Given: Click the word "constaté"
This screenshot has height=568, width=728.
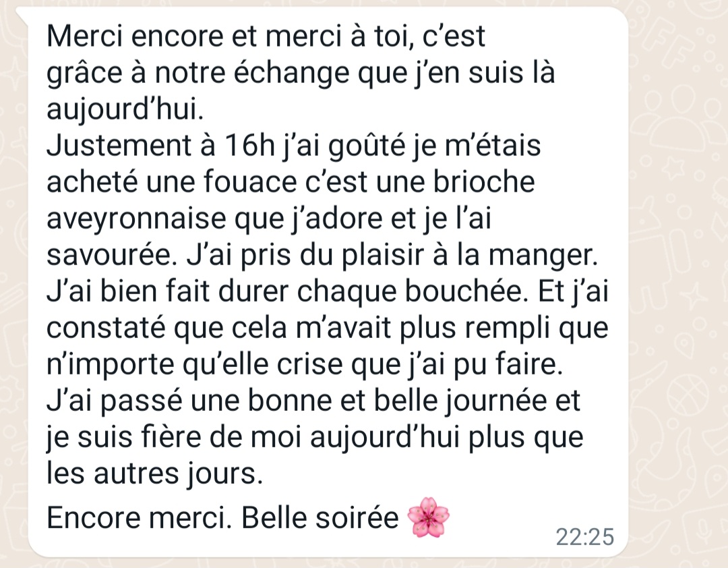Looking at the screenshot, I should tap(106, 328).
